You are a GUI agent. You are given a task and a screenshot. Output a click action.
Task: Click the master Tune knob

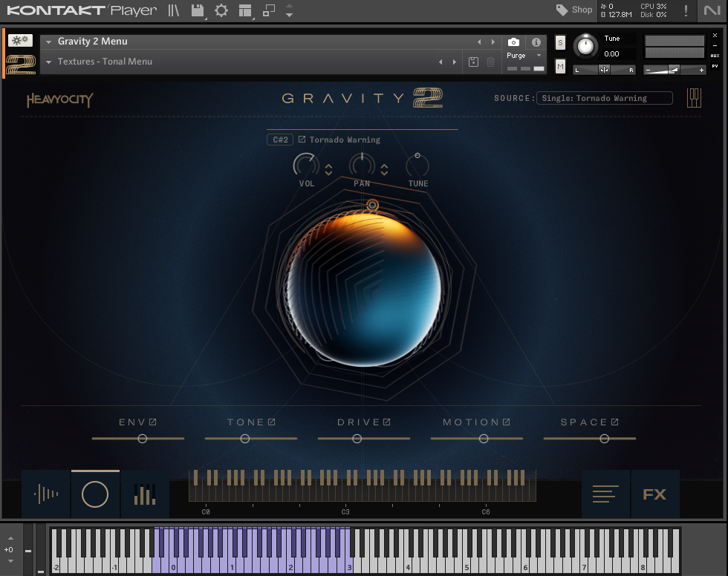(x=585, y=46)
